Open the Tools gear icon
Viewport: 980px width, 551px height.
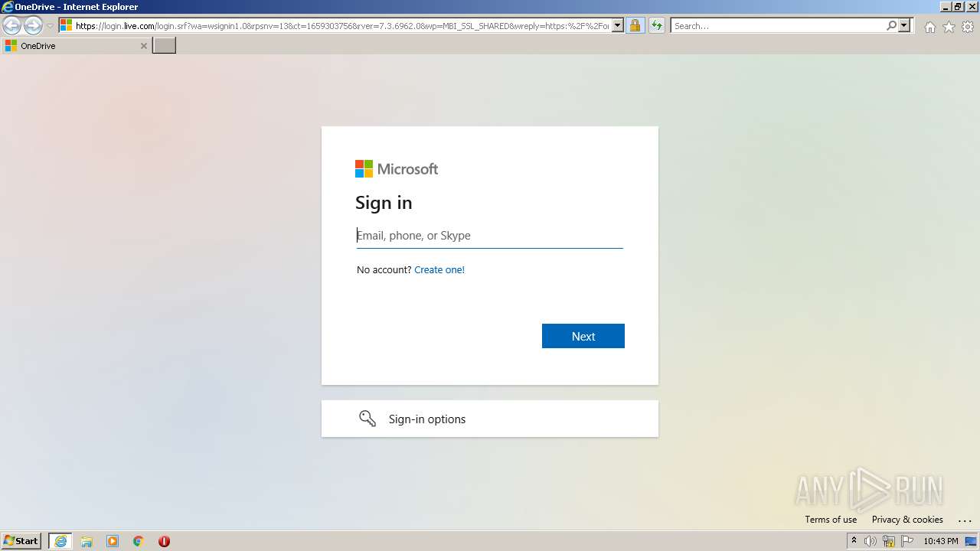pos(968,27)
